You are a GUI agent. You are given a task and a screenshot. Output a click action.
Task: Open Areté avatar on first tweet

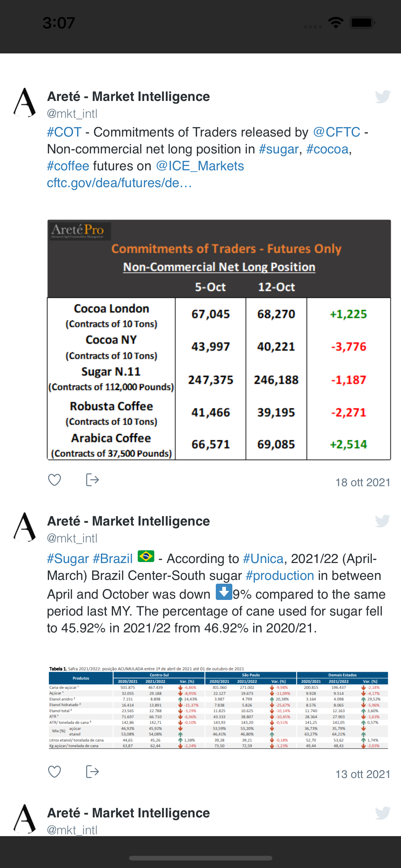pyautogui.click(x=25, y=102)
